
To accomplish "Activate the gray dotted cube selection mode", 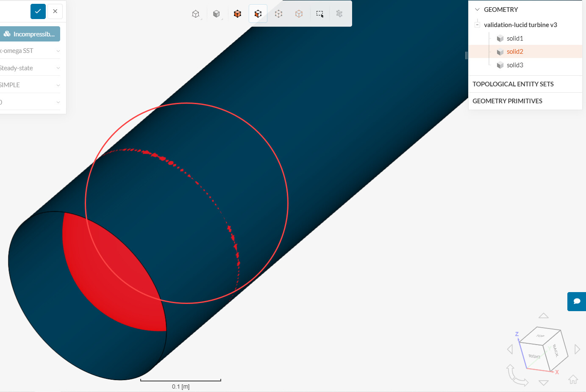I will coord(278,14).
